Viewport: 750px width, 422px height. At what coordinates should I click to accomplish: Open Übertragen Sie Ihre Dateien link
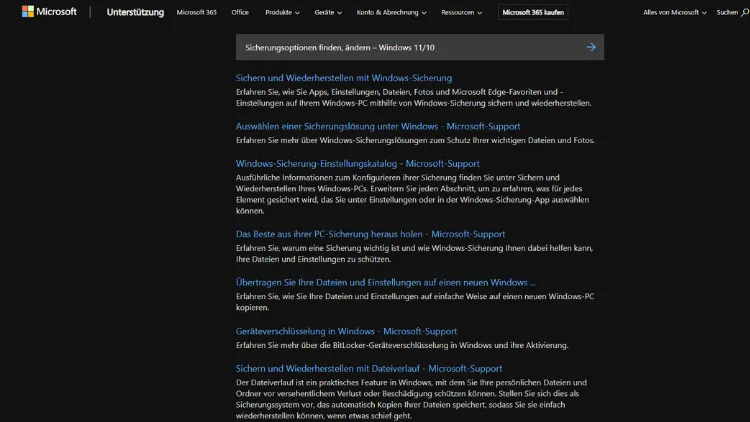point(386,282)
